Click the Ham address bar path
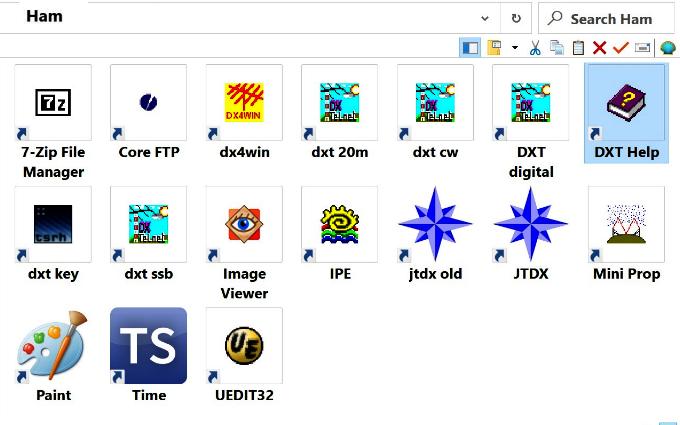The image size is (680, 425). [x=44, y=16]
